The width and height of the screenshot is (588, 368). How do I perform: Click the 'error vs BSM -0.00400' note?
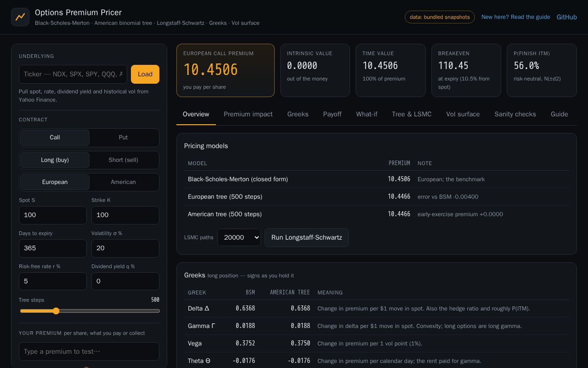coord(448,197)
